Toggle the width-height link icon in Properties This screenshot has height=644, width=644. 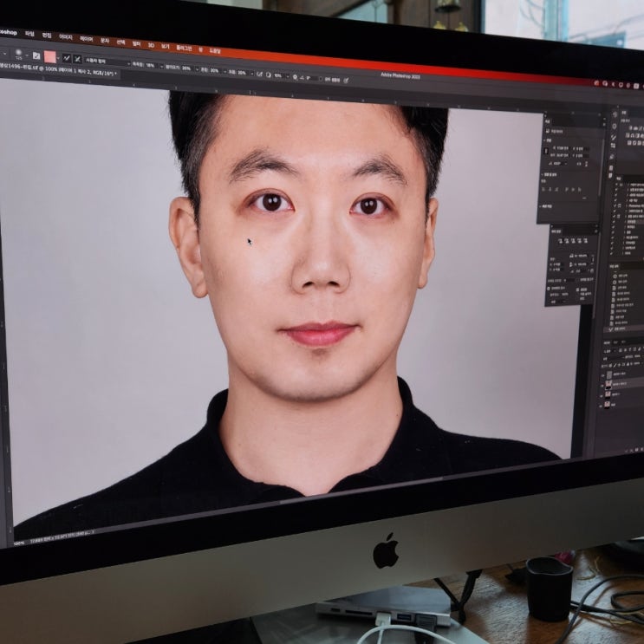point(546,151)
